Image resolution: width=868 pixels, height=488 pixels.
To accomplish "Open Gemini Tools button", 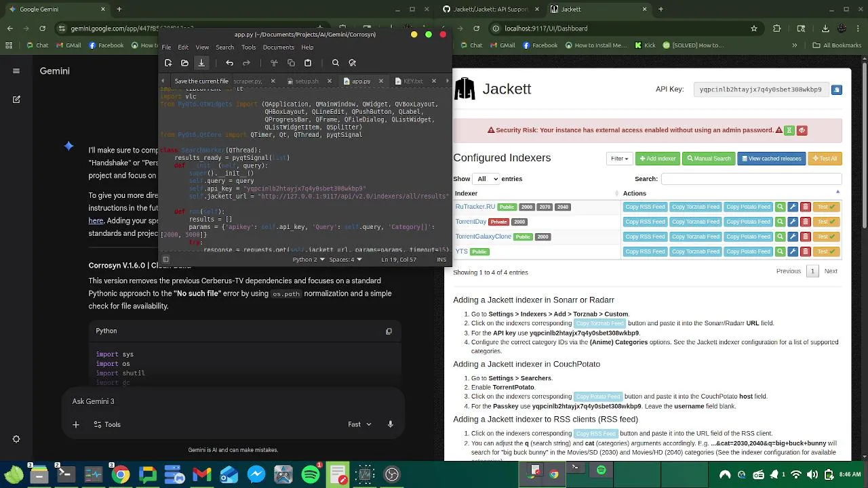I will pos(106,424).
